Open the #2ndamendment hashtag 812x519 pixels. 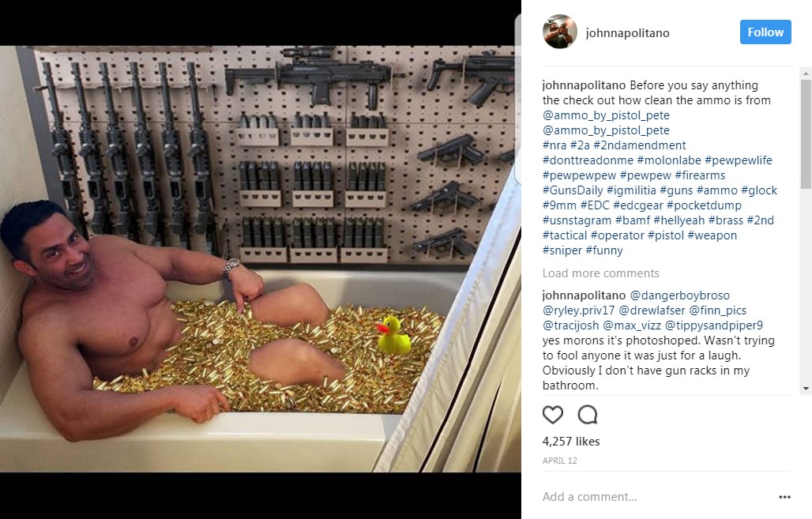coord(640,145)
